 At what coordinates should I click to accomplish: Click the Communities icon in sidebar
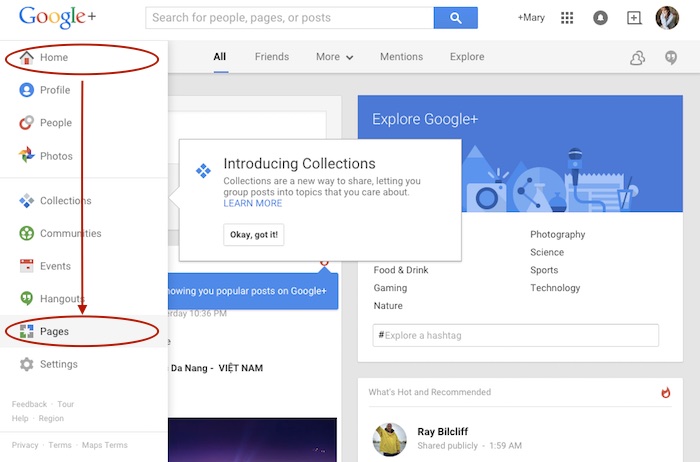click(x=26, y=233)
